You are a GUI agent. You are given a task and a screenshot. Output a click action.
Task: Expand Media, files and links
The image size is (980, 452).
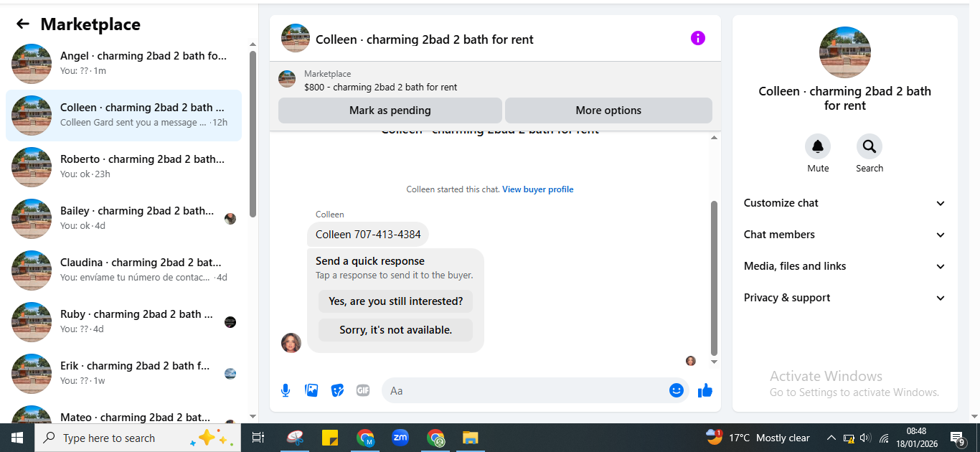click(x=845, y=266)
